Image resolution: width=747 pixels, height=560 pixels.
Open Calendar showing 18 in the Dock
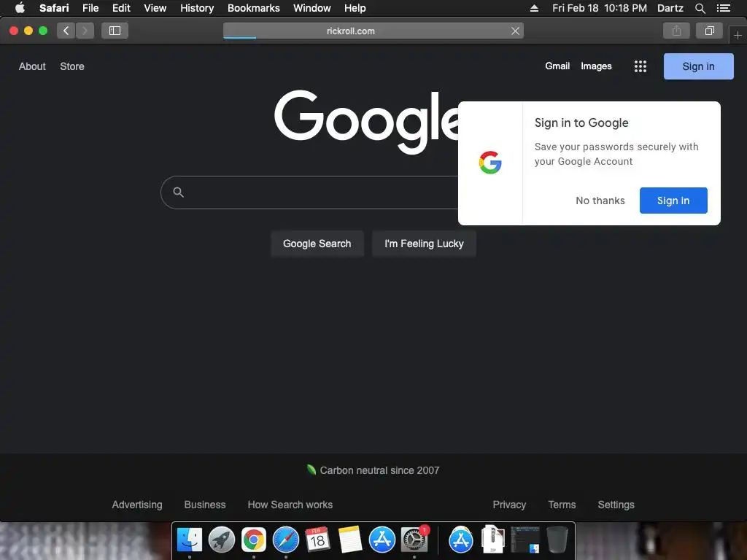(317, 540)
